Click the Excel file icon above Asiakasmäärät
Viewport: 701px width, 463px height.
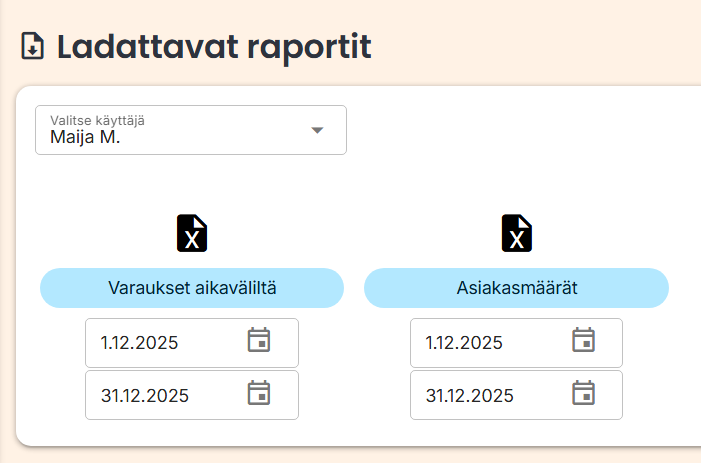pos(516,233)
